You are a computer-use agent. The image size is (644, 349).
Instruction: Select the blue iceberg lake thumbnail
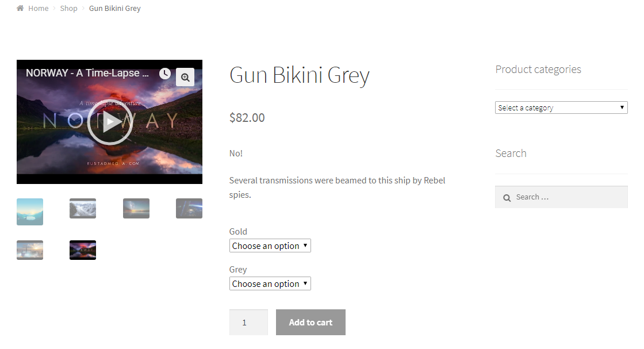(30, 212)
